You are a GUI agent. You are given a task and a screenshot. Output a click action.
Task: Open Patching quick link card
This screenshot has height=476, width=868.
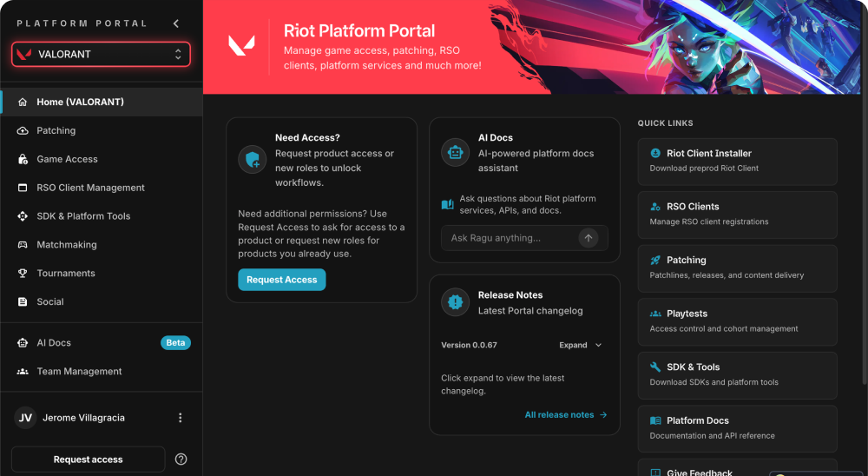[737, 268]
